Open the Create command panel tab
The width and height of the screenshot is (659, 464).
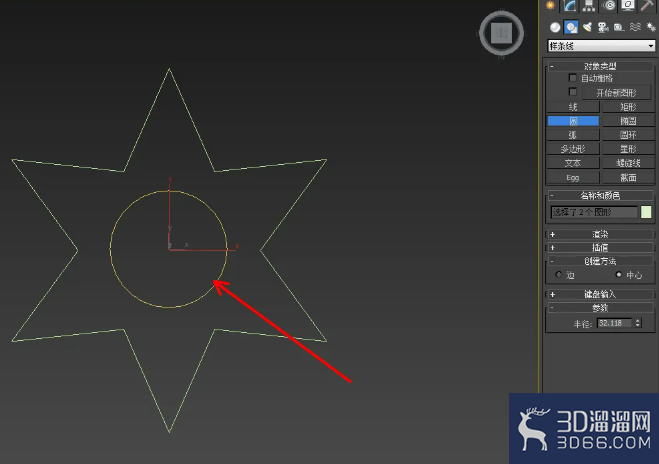point(550,5)
